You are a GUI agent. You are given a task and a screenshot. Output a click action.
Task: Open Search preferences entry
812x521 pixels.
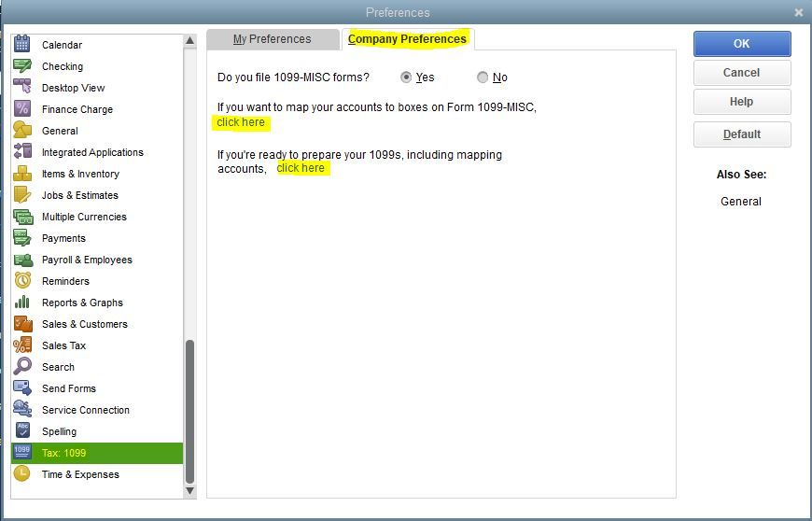point(97,367)
